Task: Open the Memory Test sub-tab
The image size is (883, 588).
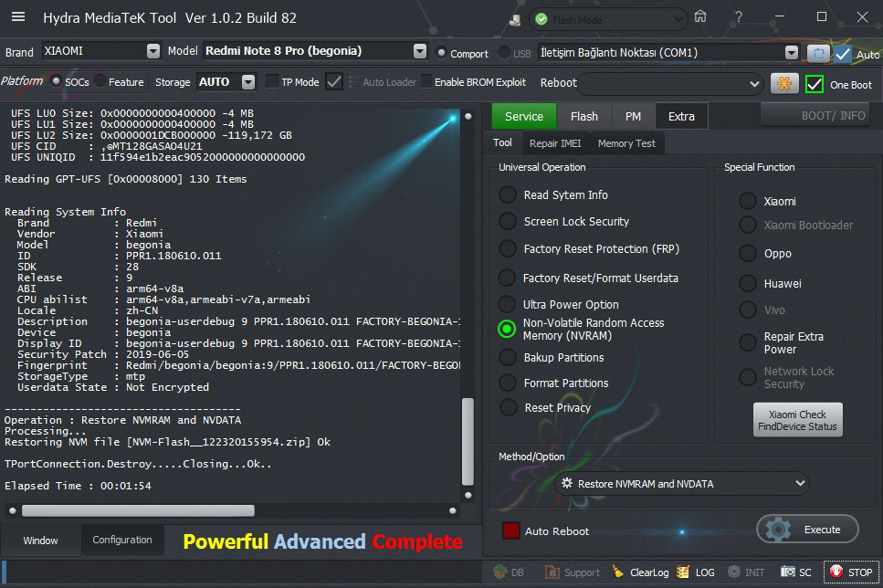Action: pyautogui.click(x=626, y=143)
